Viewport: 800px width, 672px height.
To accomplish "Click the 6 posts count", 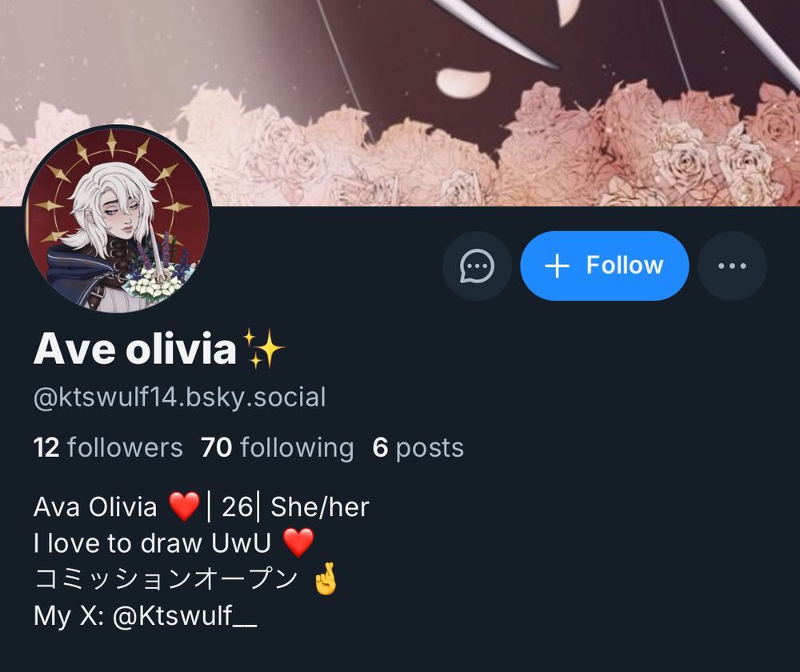I will click(x=418, y=447).
